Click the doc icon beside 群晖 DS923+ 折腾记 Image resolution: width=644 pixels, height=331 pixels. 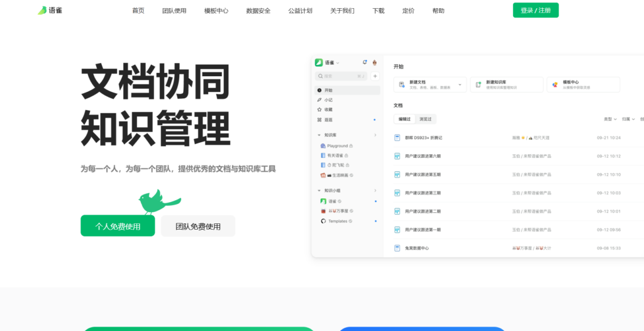pyautogui.click(x=397, y=138)
